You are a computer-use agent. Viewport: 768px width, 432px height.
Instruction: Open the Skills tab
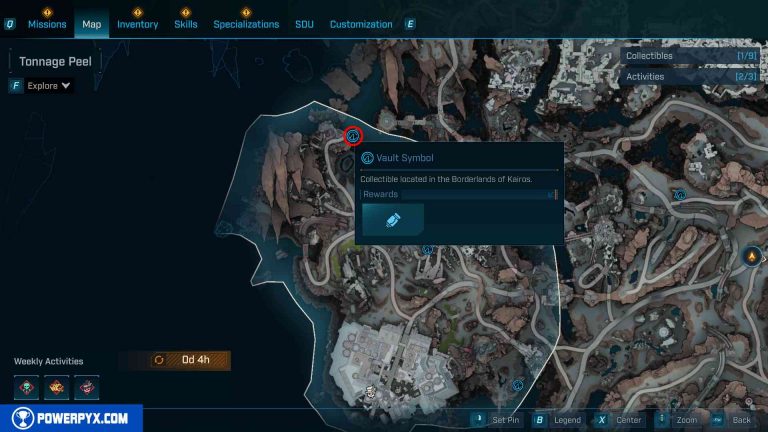coord(186,24)
